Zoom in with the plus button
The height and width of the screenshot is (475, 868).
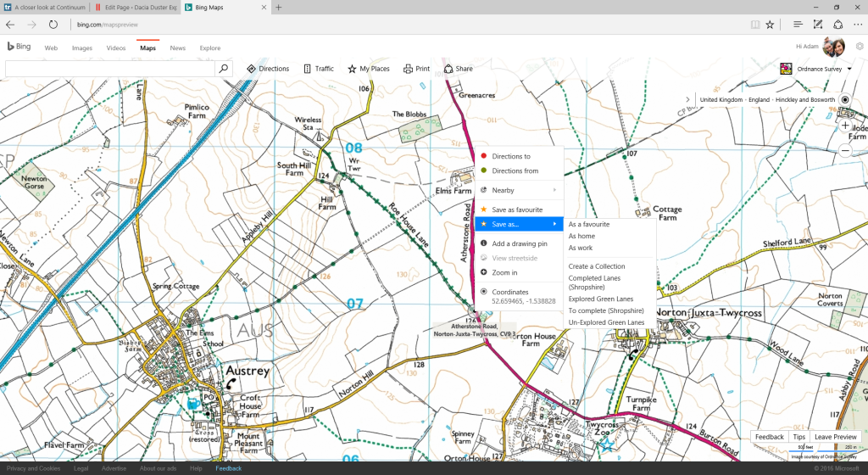[845, 126]
